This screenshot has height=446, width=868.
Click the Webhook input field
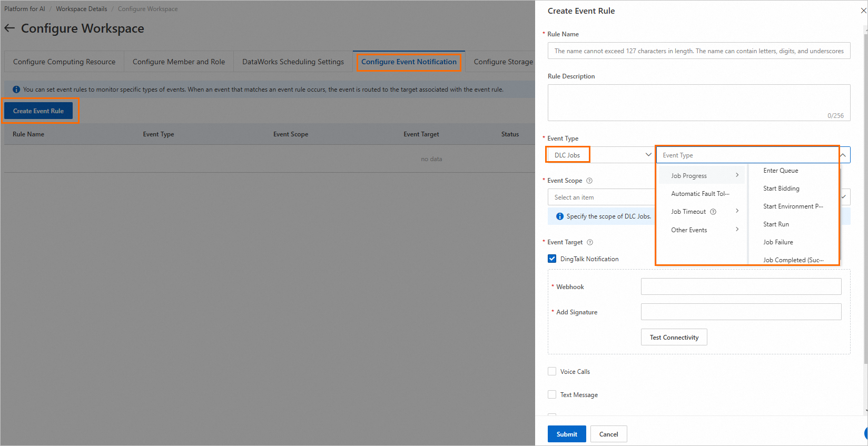[x=741, y=286]
